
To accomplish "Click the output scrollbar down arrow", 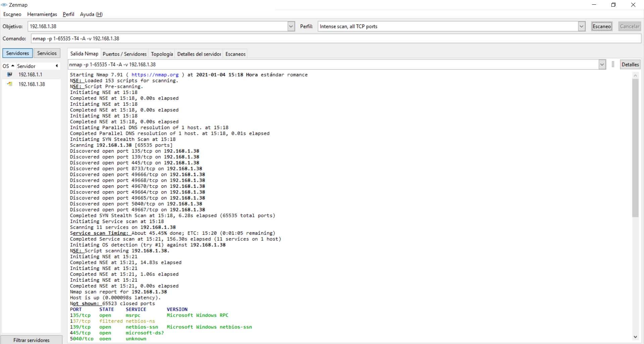I will click(x=635, y=337).
